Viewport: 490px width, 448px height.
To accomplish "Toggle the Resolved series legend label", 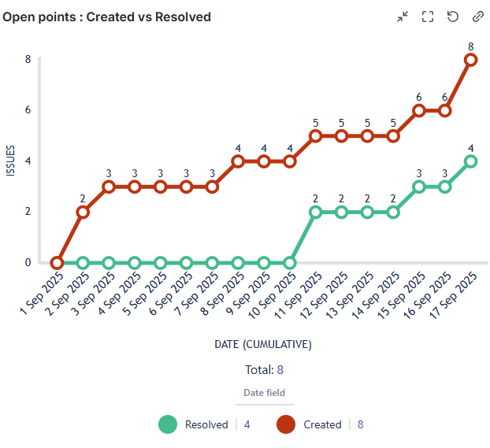I will [x=206, y=424].
